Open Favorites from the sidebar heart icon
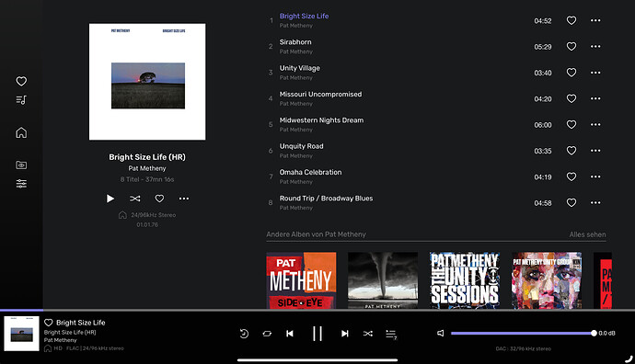The image size is (635, 364). point(21,81)
